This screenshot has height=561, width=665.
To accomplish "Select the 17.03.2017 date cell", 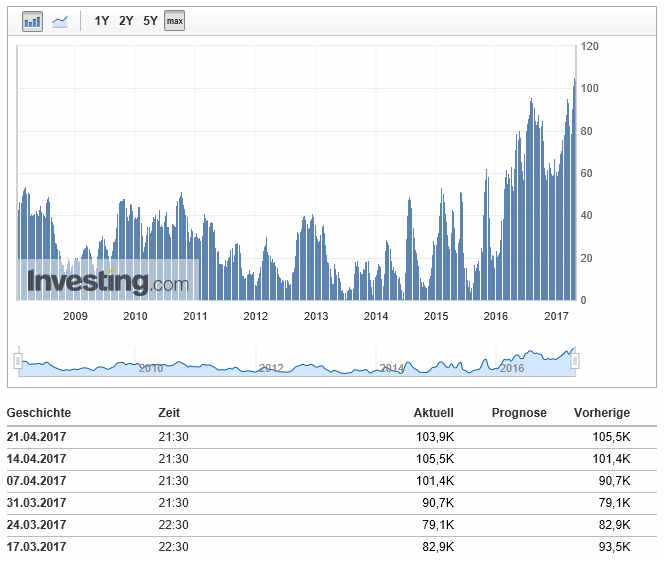I will [36, 547].
